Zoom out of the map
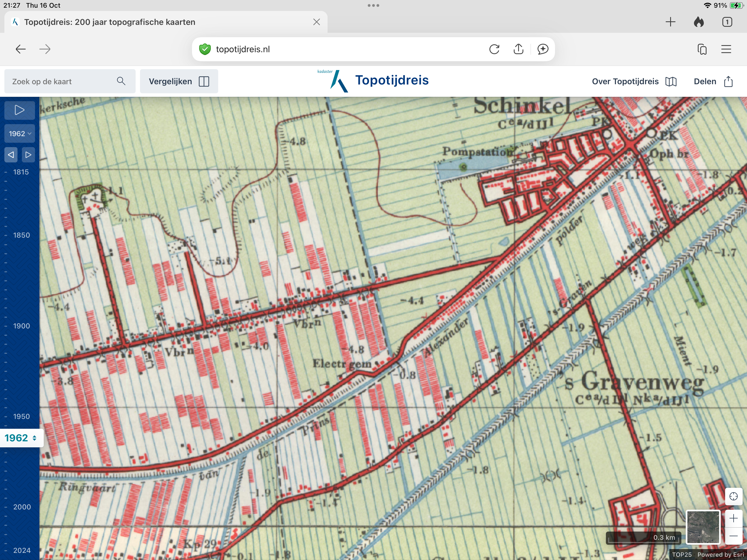The width and height of the screenshot is (747, 560). 733,536
